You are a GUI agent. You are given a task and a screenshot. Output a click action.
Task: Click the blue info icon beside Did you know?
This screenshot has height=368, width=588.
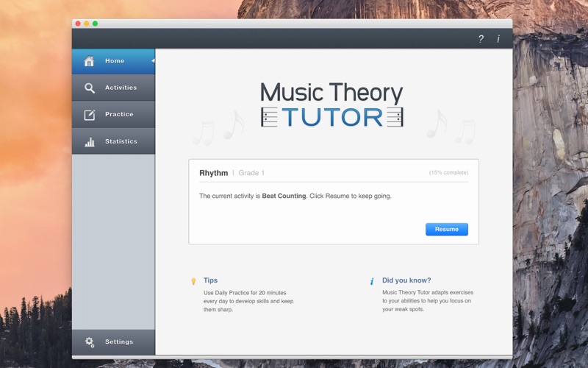point(372,281)
